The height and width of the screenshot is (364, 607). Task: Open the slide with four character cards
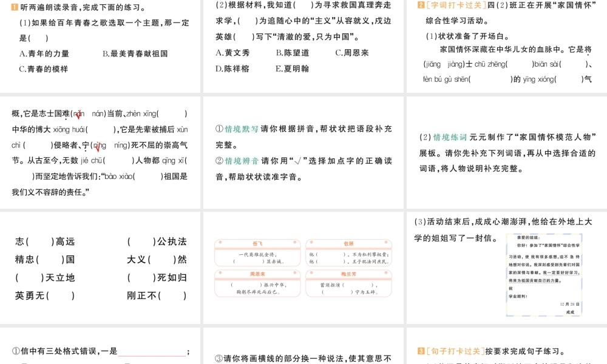(x=303, y=268)
